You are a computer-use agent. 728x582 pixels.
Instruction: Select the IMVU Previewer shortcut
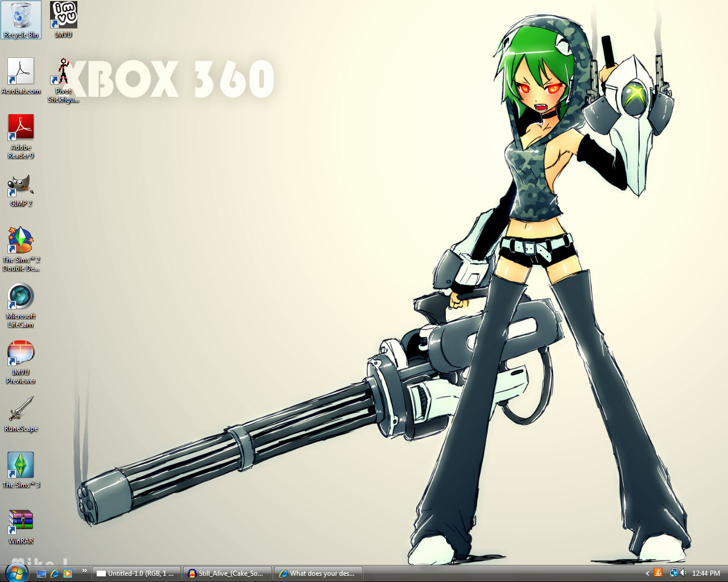point(21,361)
